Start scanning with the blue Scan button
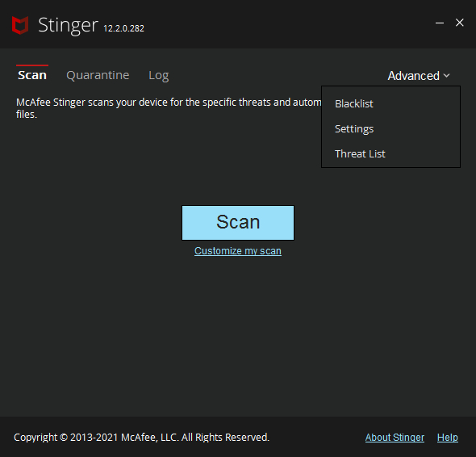 click(x=238, y=223)
